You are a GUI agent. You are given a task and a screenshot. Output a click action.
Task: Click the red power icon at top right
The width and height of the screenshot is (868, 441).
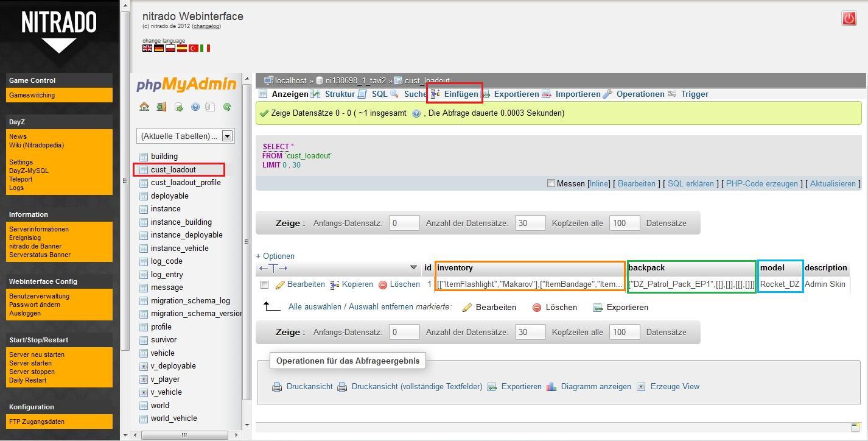point(849,18)
